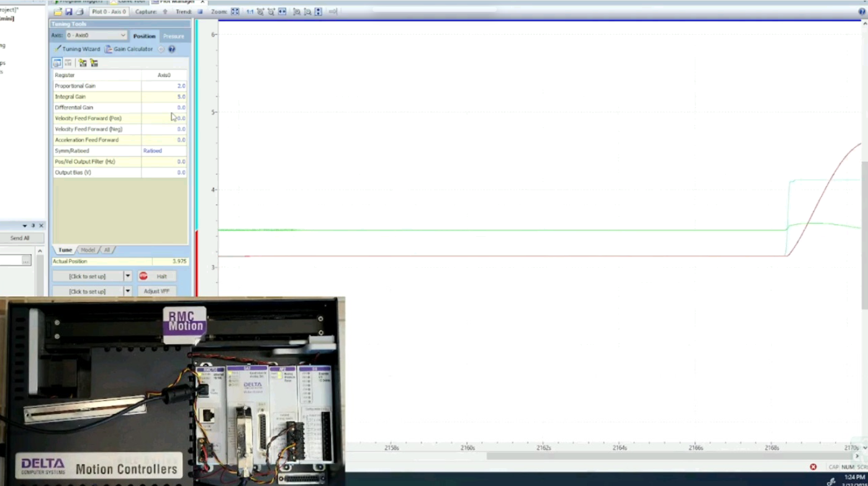The height and width of the screenshot is (486, 868).
Task: Expand the time axis chevron near 2170s
Action: coord(865,447)
